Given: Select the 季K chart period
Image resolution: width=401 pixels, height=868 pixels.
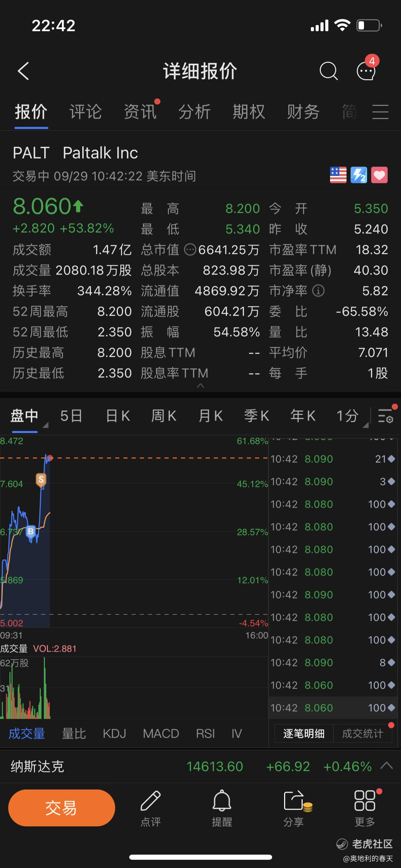Looking at the screenshot, I should pos(256,416).
